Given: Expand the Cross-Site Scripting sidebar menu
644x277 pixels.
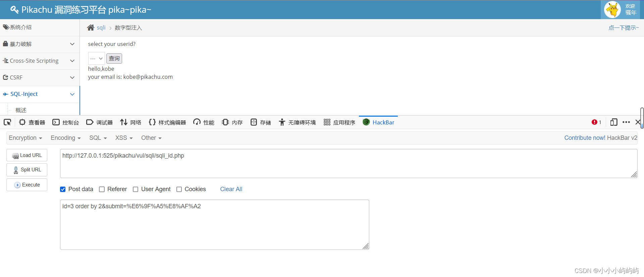Looking at the screenshot, I should coord(40,61).
